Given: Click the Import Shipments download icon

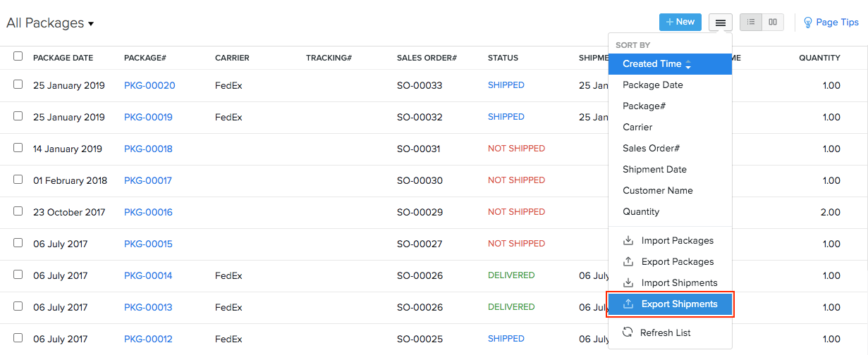Looking at the screenshot, I should click(628, 283).
